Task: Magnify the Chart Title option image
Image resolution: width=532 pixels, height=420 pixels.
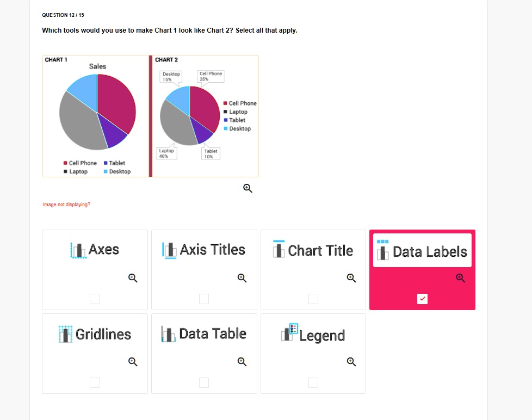Action: [x=351, y=278]
